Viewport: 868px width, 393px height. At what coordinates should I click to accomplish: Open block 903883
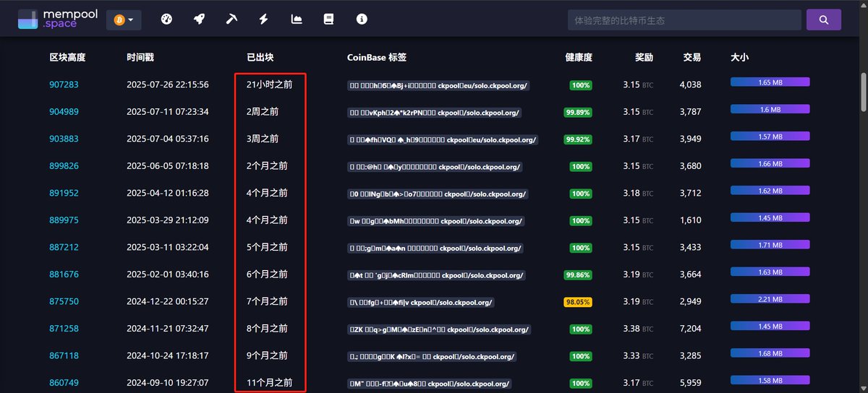64,139
